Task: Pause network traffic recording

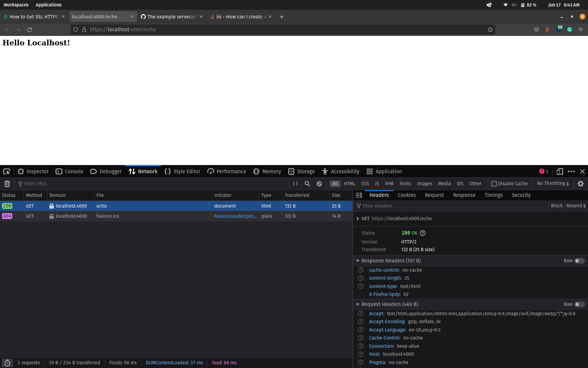Action: click(295, 183)
